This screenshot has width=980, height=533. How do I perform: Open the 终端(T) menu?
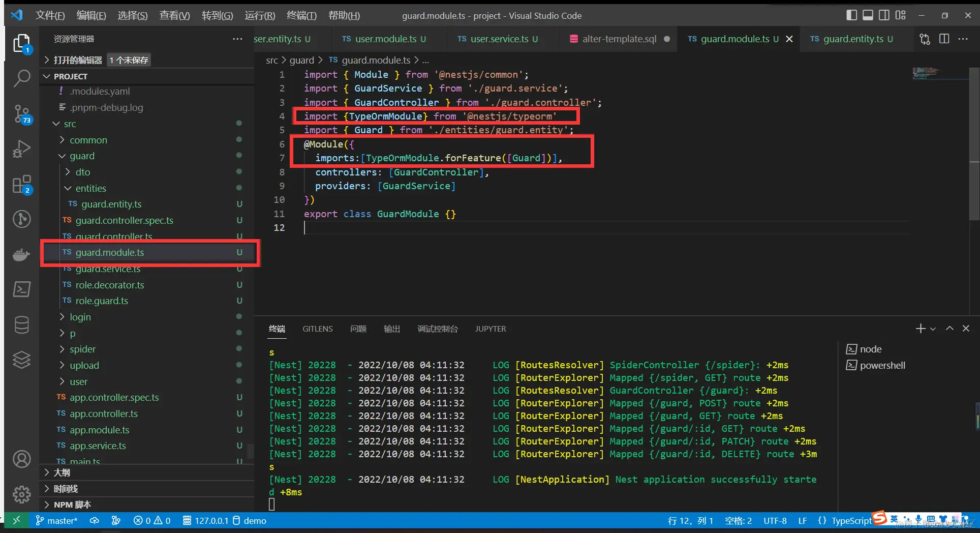(301, 15)
